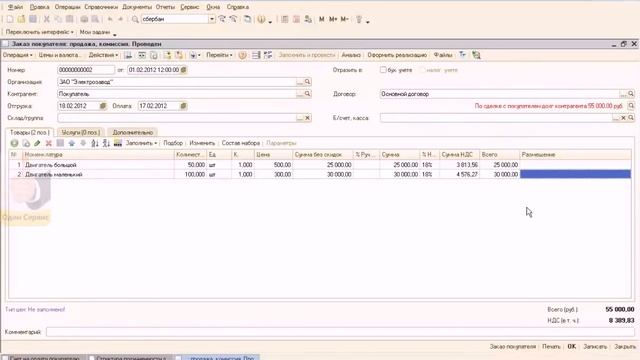The width and height of the screenshot is (640, 360).
Task: Click the Undo arrow icon
Action: [110, 19]
